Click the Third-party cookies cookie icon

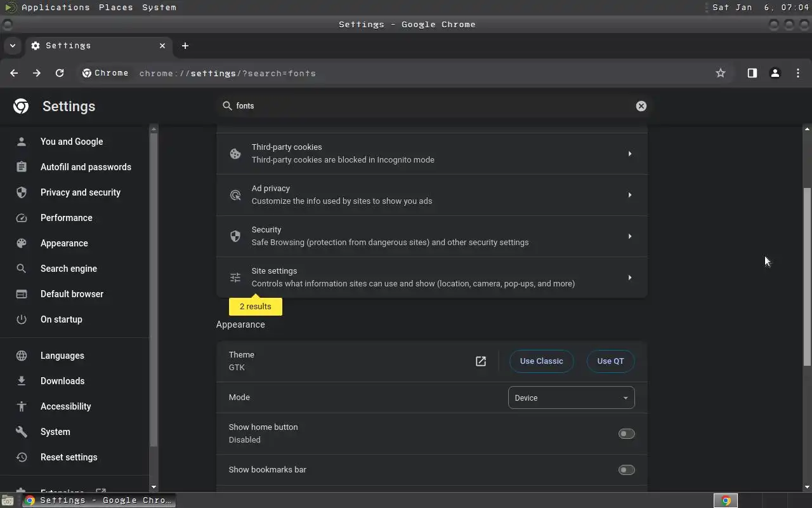point(235,154)
